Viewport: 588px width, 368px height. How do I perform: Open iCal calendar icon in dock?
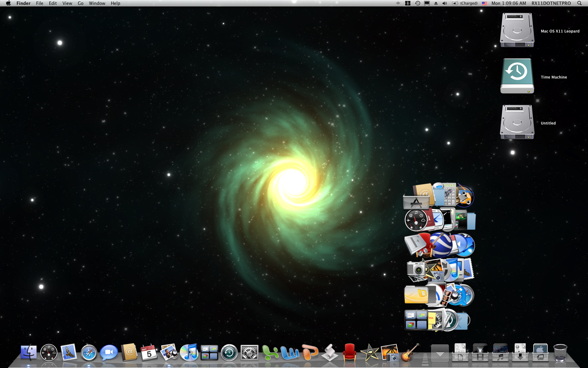(149, 352)
